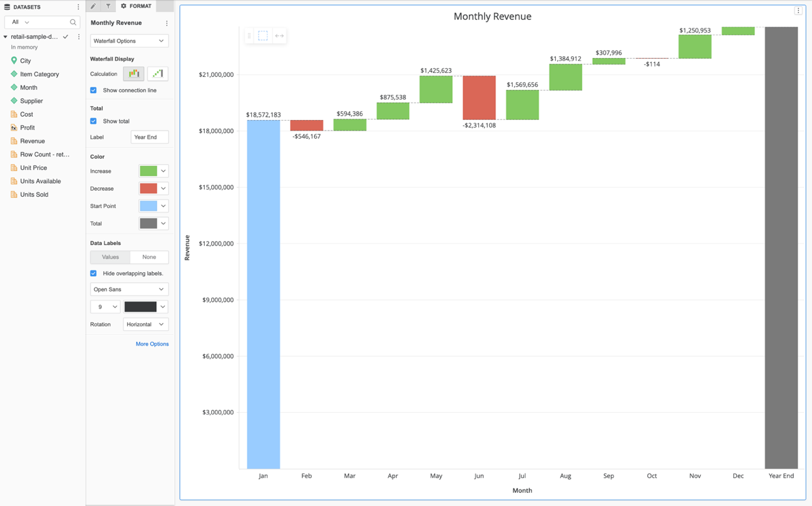Set data labels to None

pyautogui.click(x=149, y=257)
